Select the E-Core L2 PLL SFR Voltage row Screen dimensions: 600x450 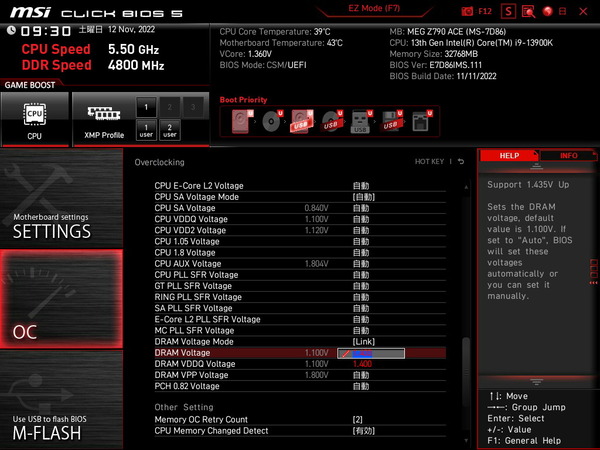point(300,319)
